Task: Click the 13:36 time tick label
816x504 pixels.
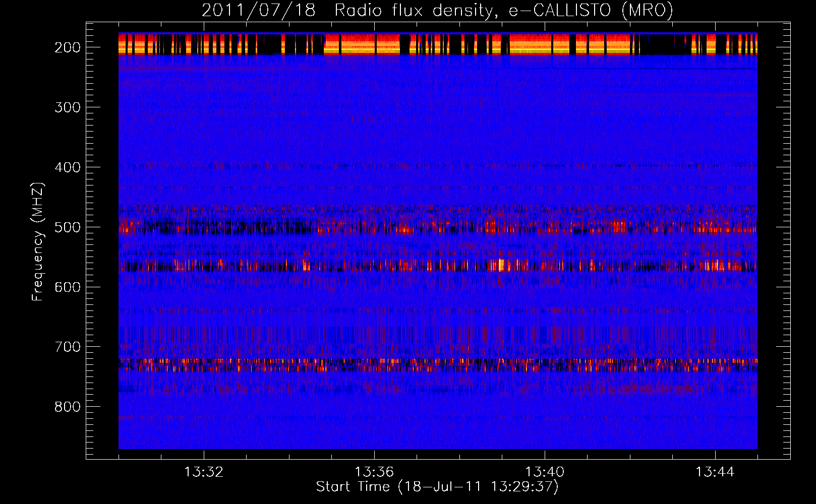Action: click(374, 472)
